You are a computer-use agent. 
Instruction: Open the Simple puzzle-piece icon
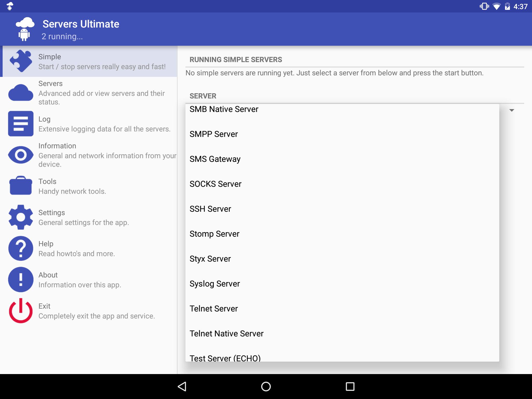click(x=21, y=61)
